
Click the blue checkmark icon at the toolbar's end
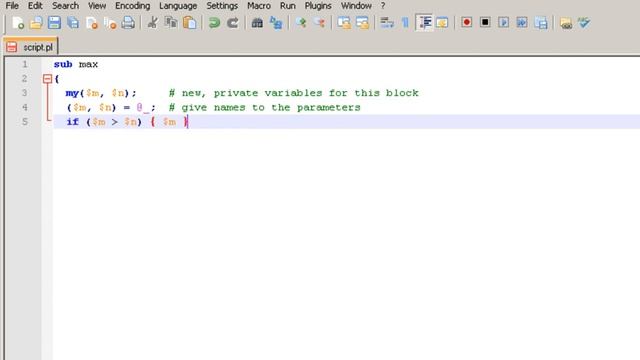[584, 22]
